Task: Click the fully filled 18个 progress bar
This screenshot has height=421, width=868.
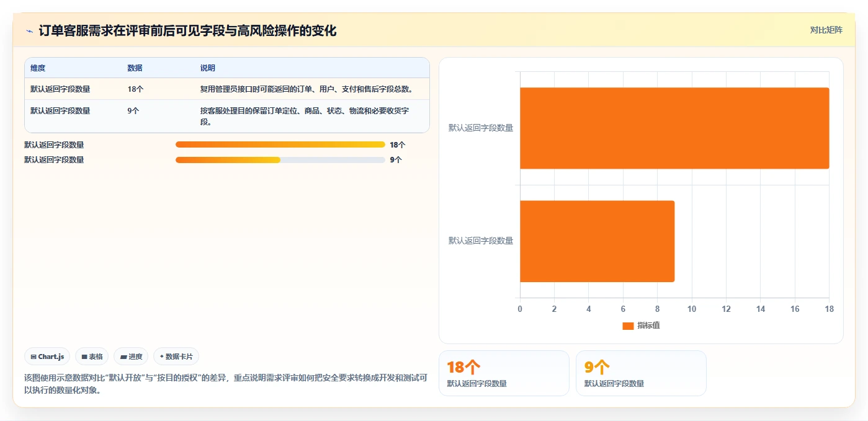Action: pos(280,144)
